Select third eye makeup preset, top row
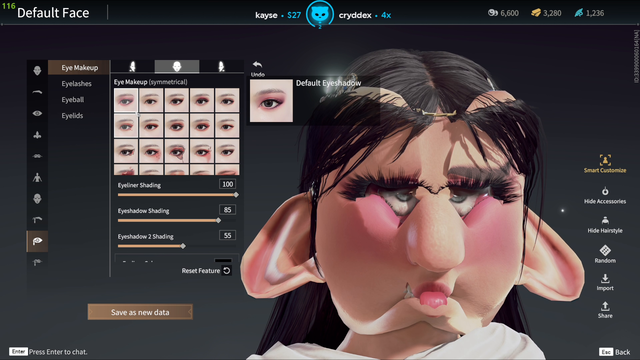Screen dimensions: 640x360 (x=176, y=100)
